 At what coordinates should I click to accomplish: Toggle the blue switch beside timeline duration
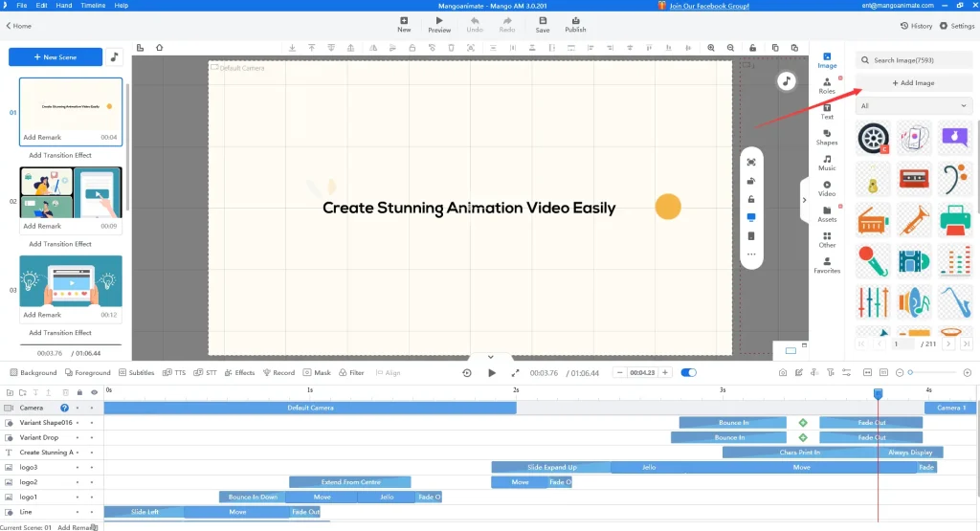tap(688, 372)
